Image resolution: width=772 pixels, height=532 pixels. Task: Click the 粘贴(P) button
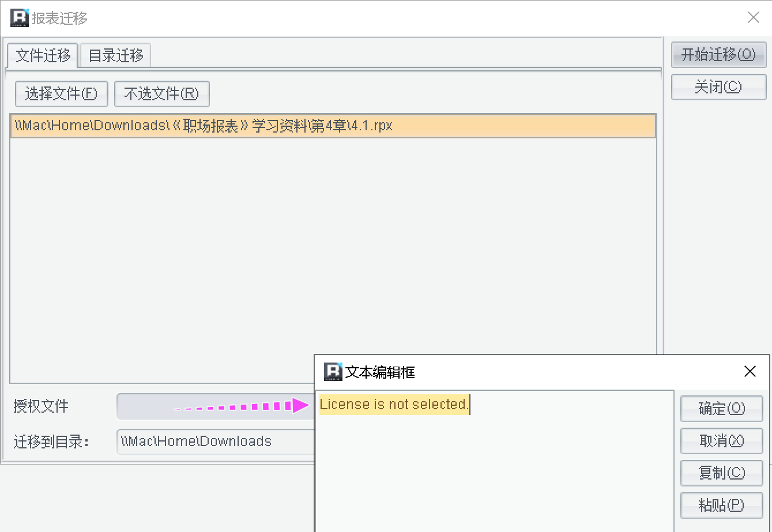(722, 505)
